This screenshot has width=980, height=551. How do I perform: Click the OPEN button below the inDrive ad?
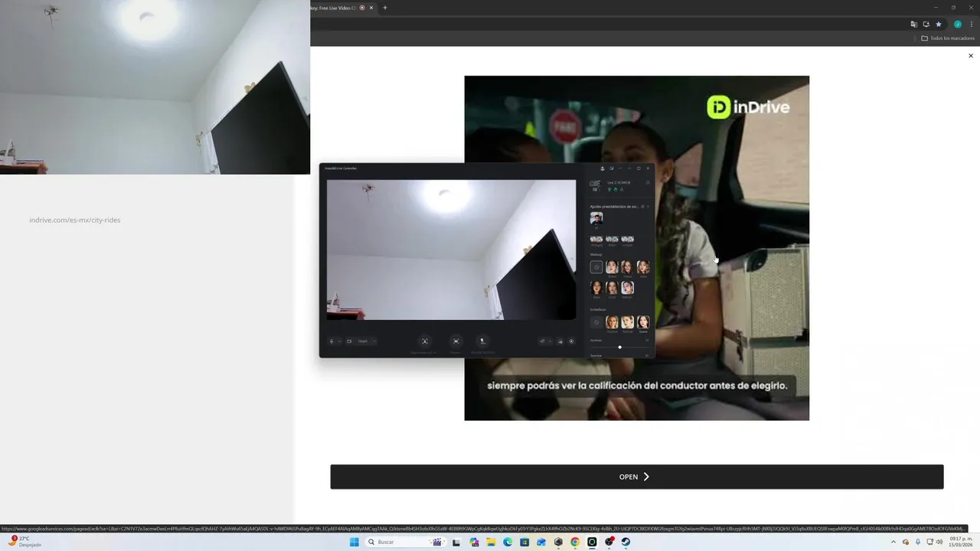click(636, 477)
